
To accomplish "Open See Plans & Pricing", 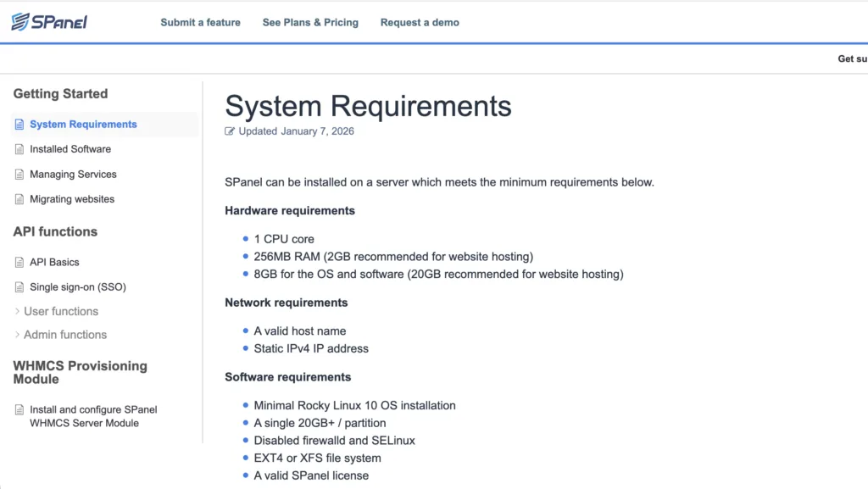I will point(310,23).
